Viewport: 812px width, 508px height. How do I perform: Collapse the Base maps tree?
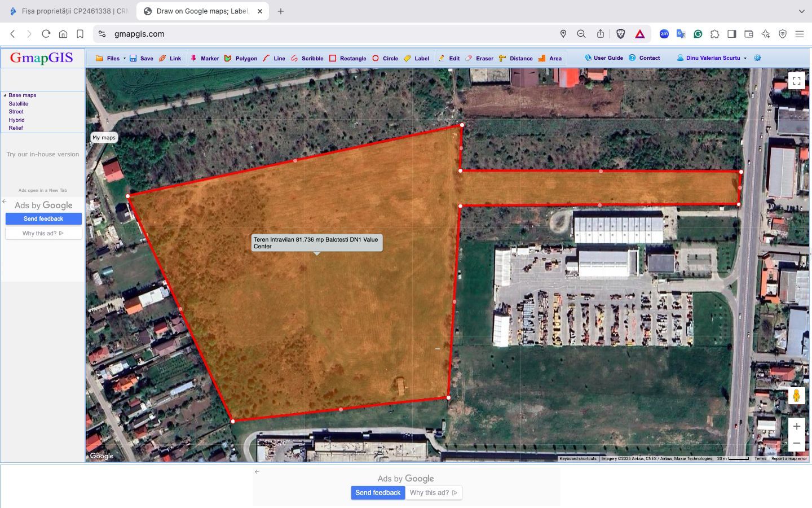tap(5, 95)
